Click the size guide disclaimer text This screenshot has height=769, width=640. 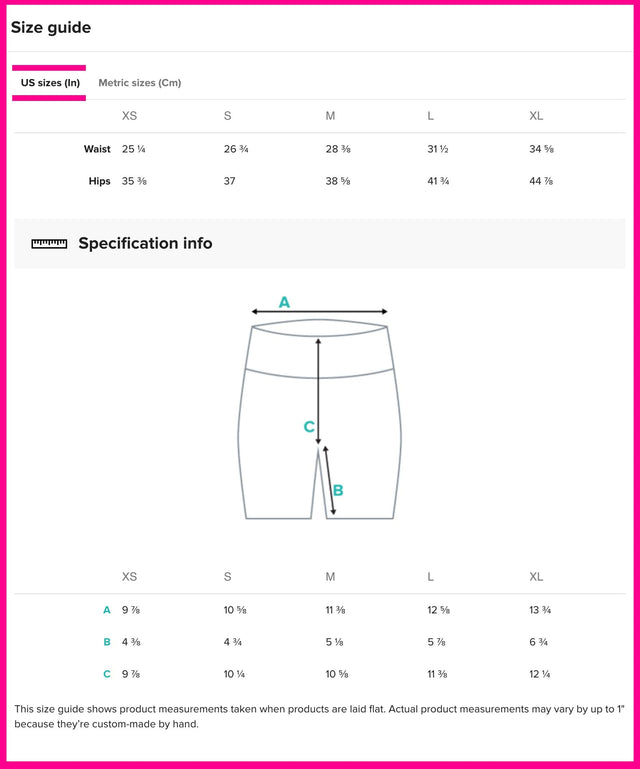(x=320, y=716)
